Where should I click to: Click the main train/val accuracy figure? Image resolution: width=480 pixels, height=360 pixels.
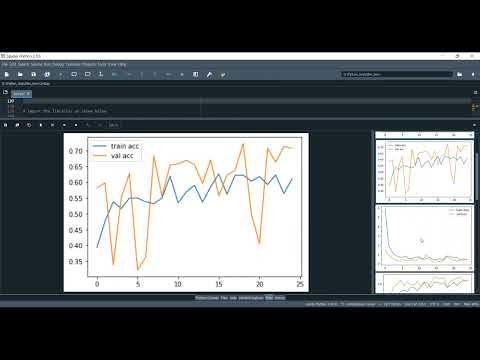(186, 212)
